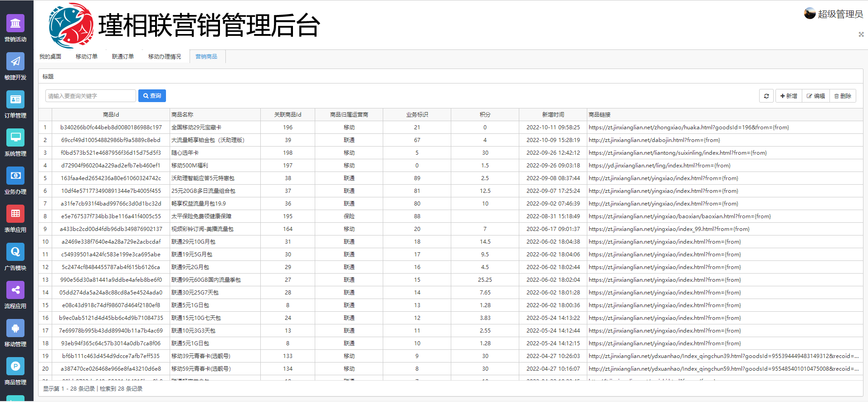The width and height of the screenshot is (868, 402).
Task: Click the 保险 operator cell
Action: coord(349,216)
